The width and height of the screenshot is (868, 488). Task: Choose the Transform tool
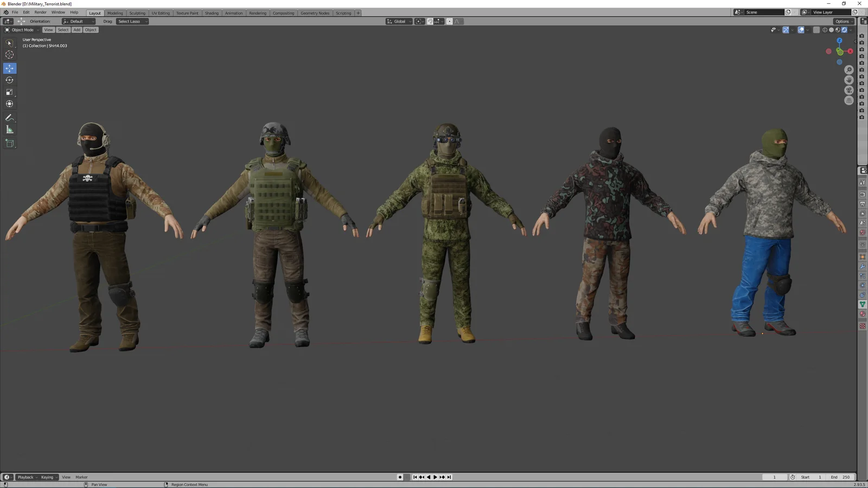pos(9,104)
